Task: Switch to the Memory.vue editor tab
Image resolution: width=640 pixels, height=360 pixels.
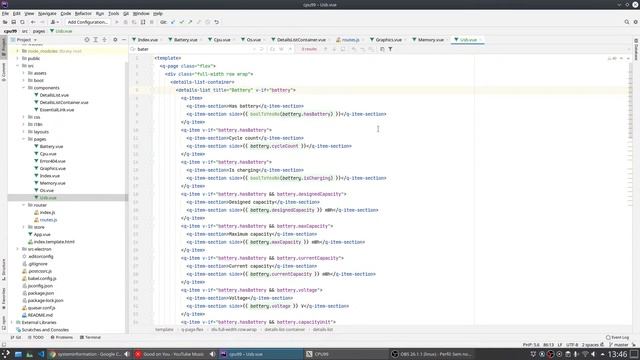Action: [431, 40]
